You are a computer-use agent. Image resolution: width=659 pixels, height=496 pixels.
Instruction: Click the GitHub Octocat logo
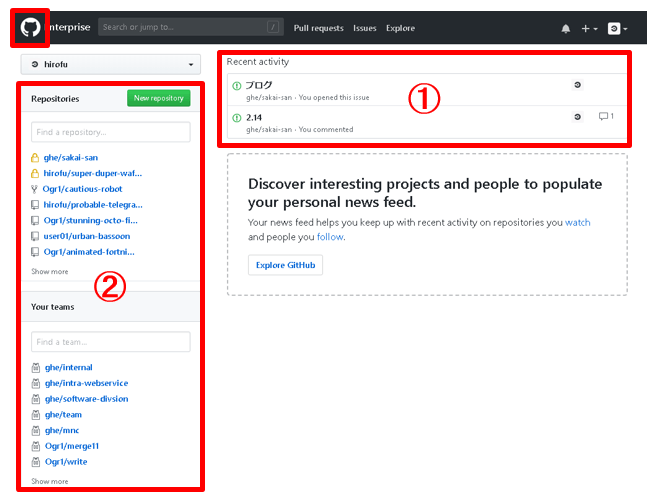(30, 28)
